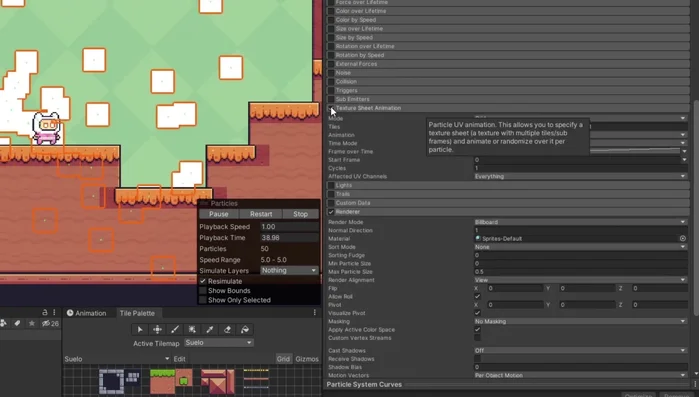Click the Edit button in Tile Palette
699x397 pixels.
180,359
